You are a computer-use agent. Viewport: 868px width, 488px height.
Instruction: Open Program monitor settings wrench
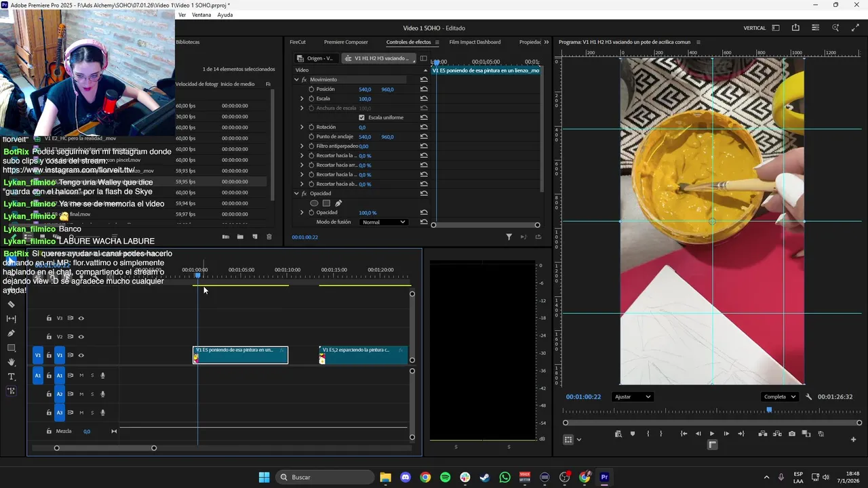click(808, 396)
